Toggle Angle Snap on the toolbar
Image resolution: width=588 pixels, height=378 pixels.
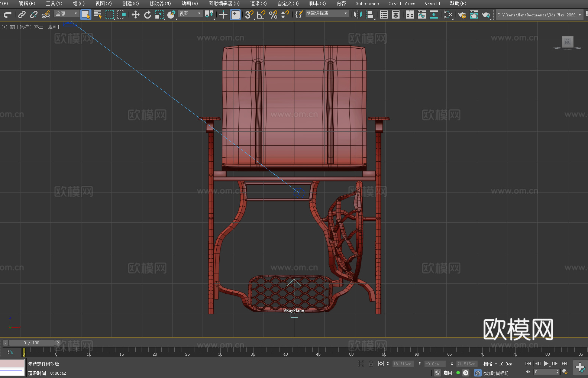(x=261, y=14)
